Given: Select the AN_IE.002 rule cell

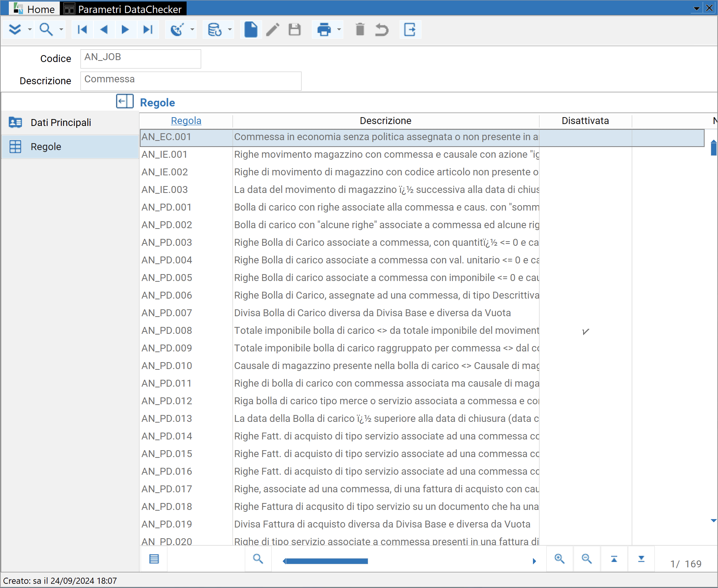Looking at the screenshot, I should [186, 172].
